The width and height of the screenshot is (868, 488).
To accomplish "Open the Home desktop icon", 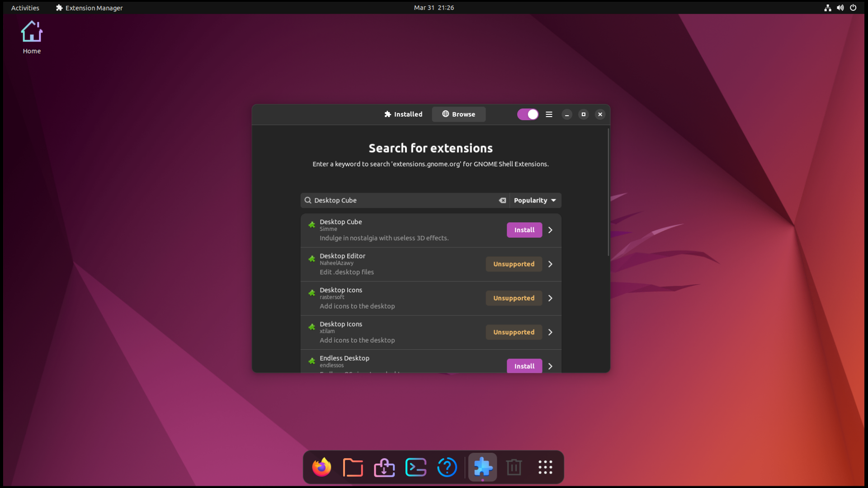I will coord(32,38).
